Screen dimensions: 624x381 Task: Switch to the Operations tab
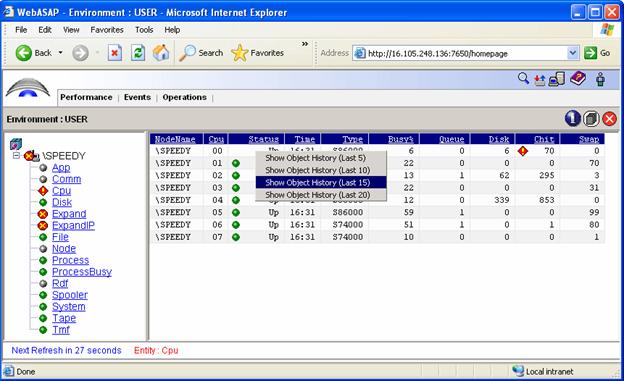coord(185,97)
